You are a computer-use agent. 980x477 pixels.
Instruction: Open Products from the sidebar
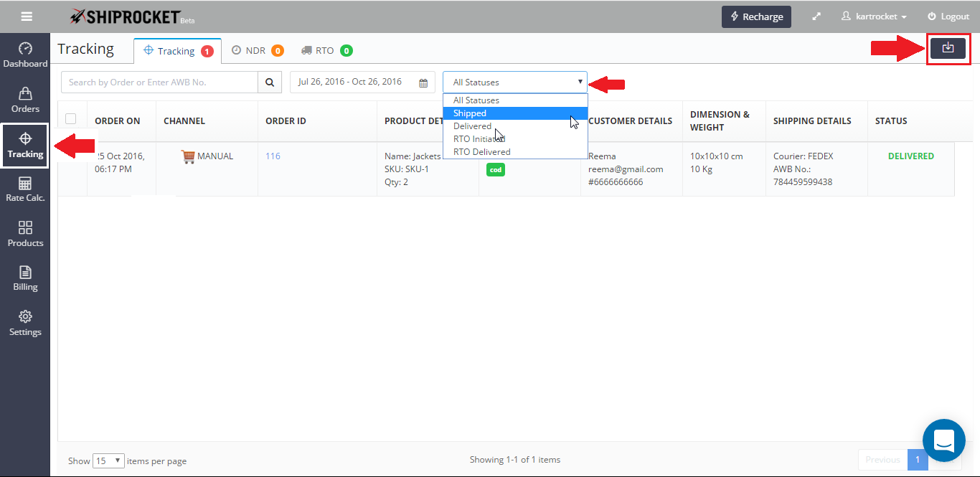click(25, 234)
